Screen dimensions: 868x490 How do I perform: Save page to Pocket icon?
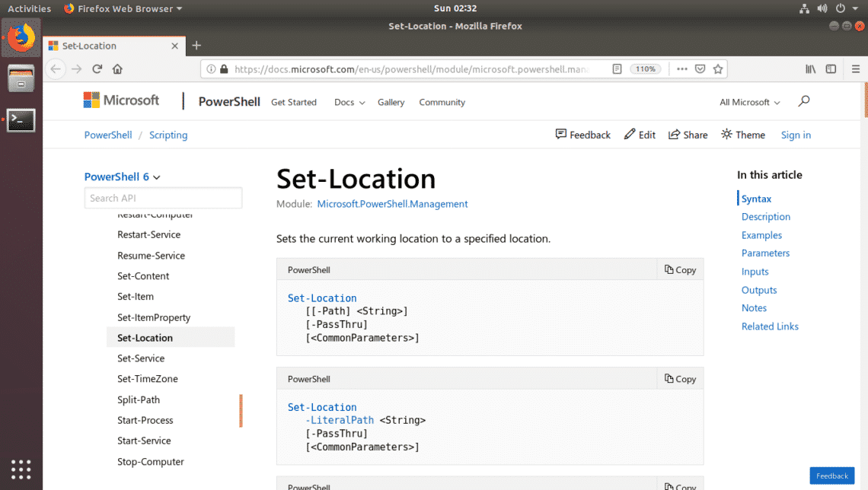[700, 69]
